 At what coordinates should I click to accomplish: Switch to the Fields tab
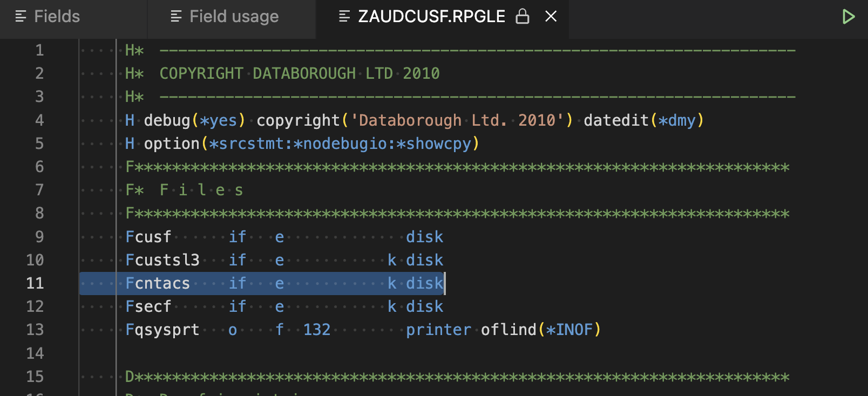click(x=57, y=17)
